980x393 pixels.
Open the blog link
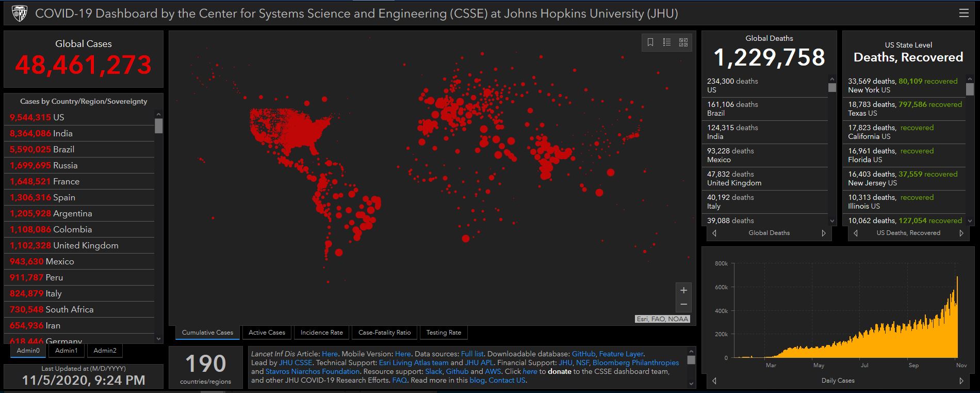[477, 380]
